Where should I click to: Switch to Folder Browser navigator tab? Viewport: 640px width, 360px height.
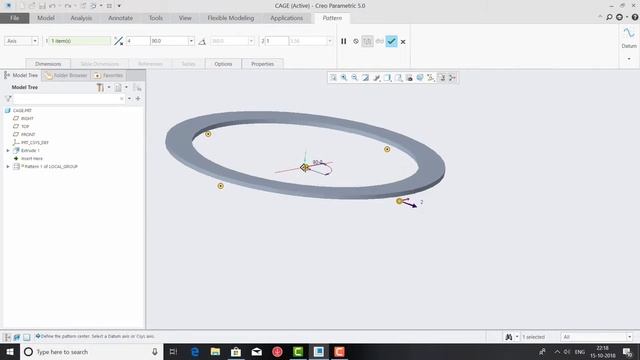tap(66, 75)
